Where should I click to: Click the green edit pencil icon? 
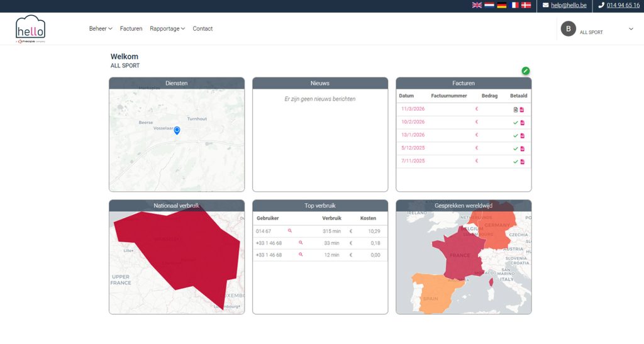tap(525, 71)
